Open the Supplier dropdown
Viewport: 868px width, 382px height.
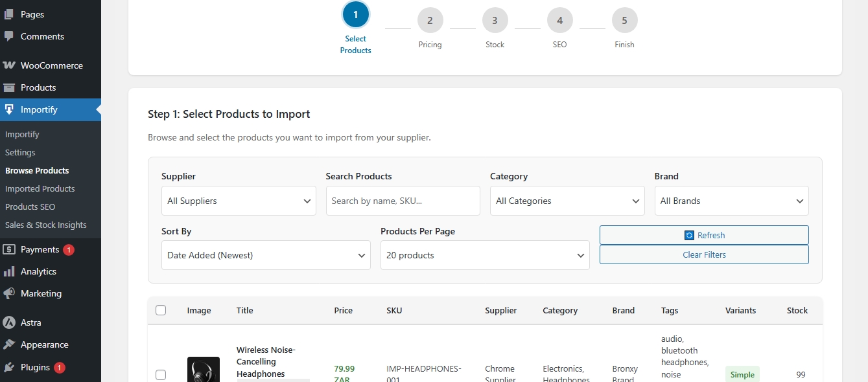(x=239, y=201)
